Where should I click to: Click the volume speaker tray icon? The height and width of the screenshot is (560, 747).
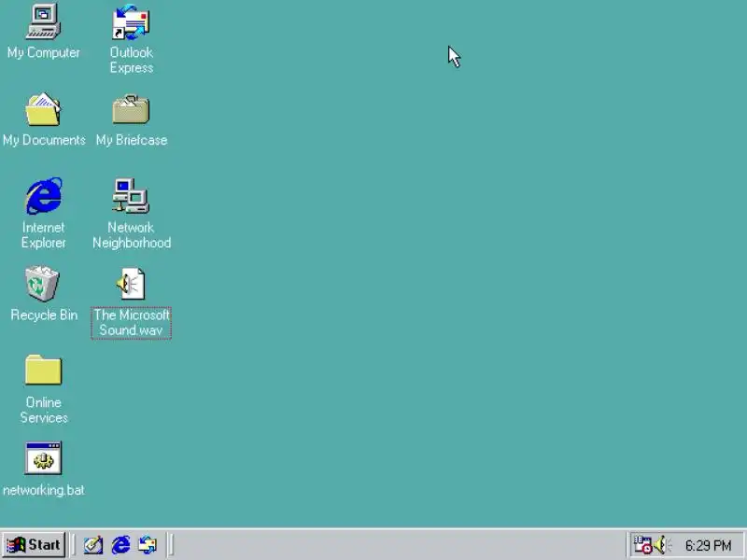tap(661, 545)
